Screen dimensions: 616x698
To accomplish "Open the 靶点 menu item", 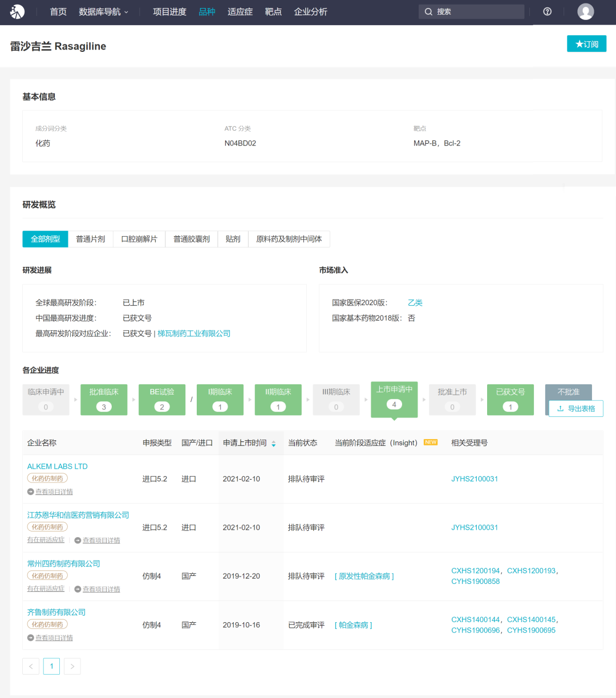I will [x=273, y=11].
